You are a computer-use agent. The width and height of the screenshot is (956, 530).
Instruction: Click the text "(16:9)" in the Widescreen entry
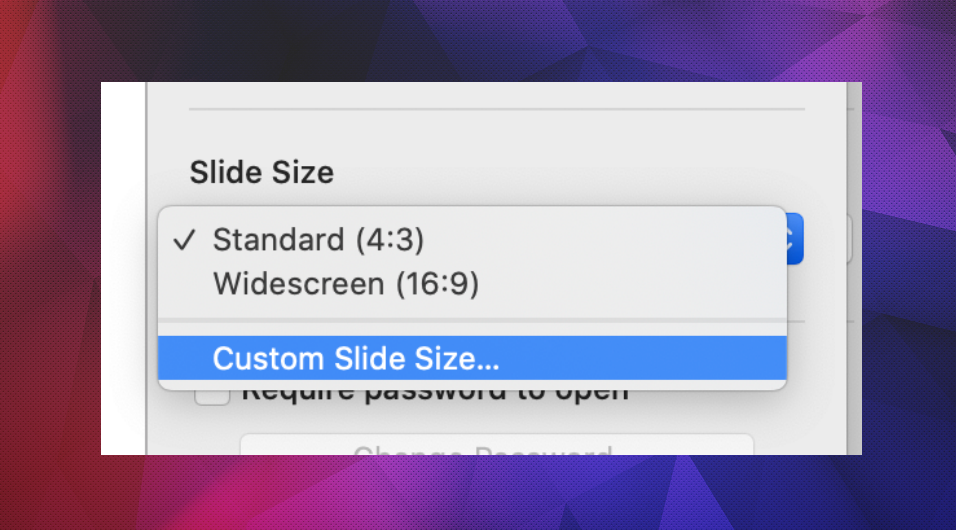pos(437,285)
